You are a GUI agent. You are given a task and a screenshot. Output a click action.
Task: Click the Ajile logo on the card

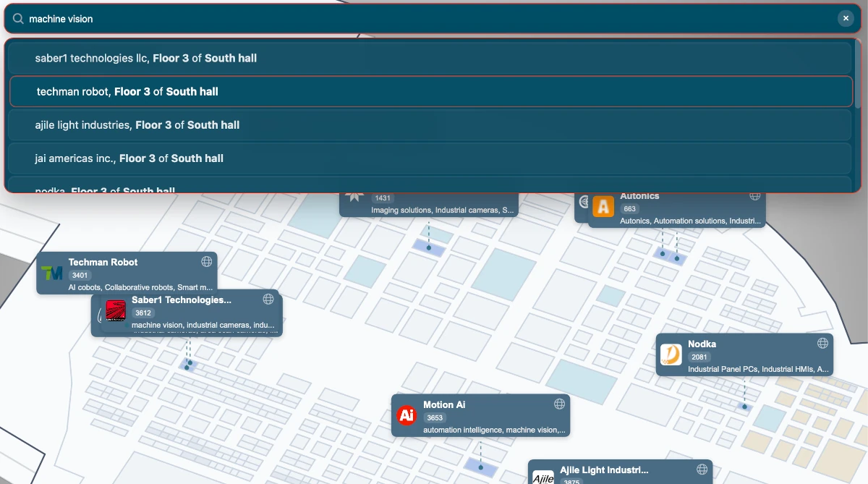pyautogui.click(x=543, y=477)
